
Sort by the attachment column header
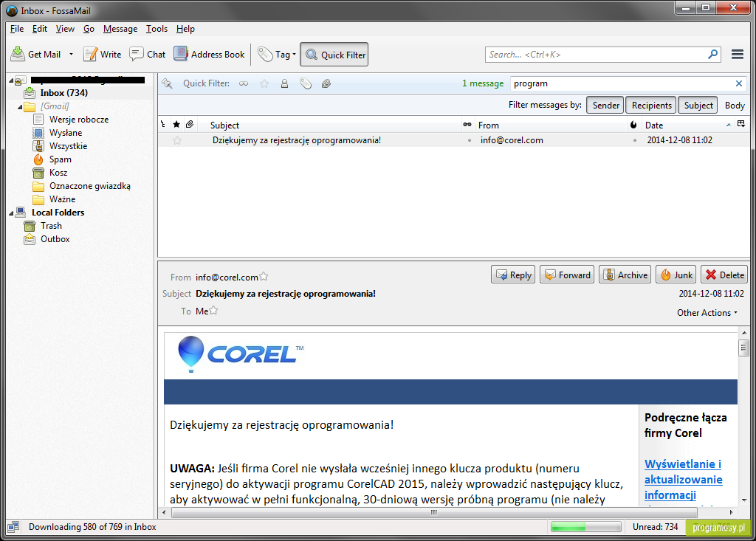190,125
